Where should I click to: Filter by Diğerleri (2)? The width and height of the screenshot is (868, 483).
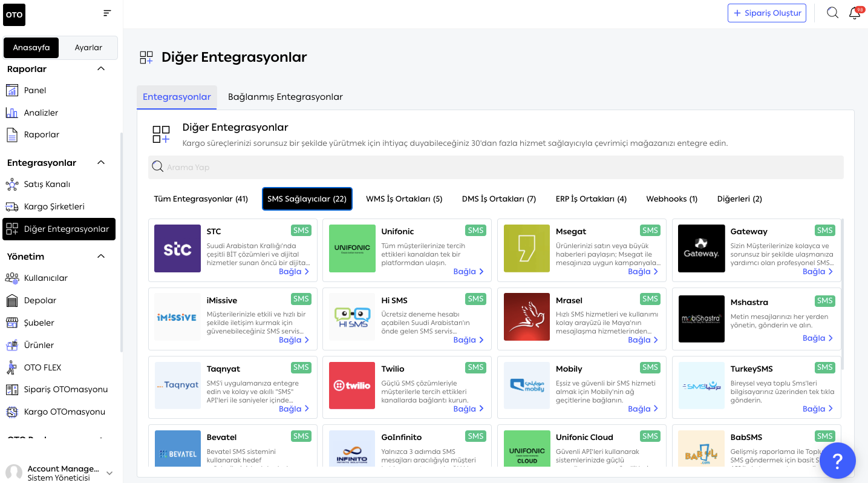[x=739, y=199]
